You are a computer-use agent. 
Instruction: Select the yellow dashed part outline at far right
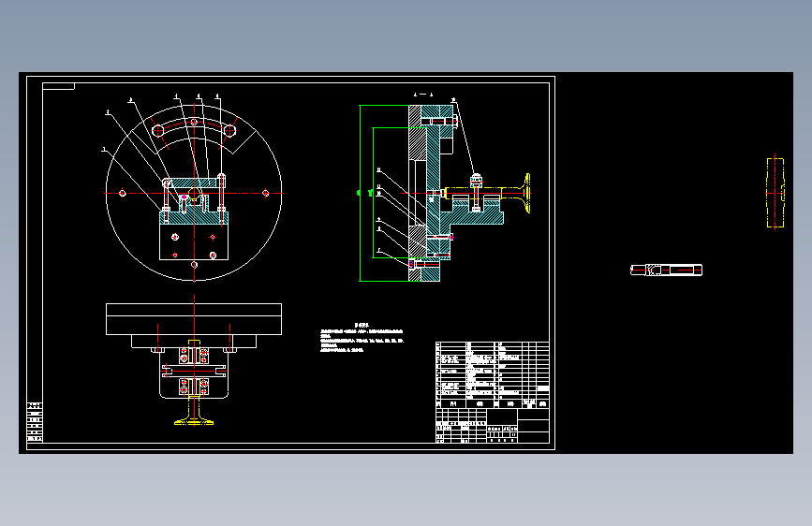pos(775,193)
